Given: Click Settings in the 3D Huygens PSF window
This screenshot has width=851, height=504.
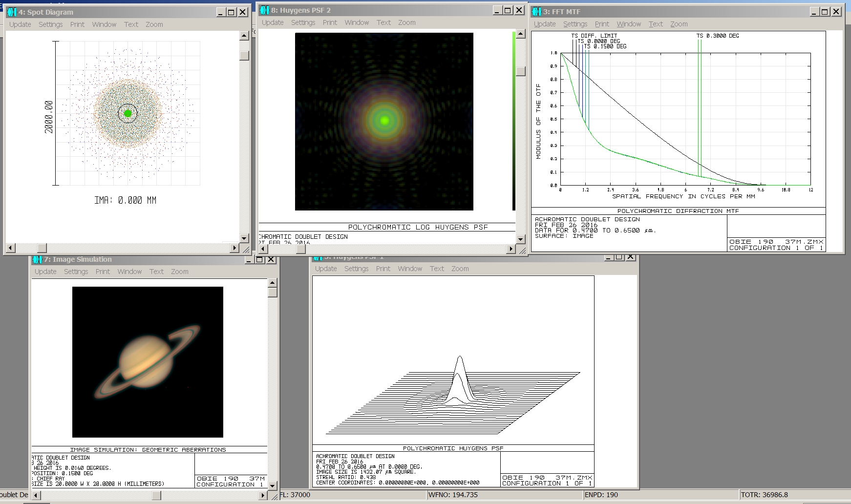Looking at the screenshot, I should click(x=357, y=269).
